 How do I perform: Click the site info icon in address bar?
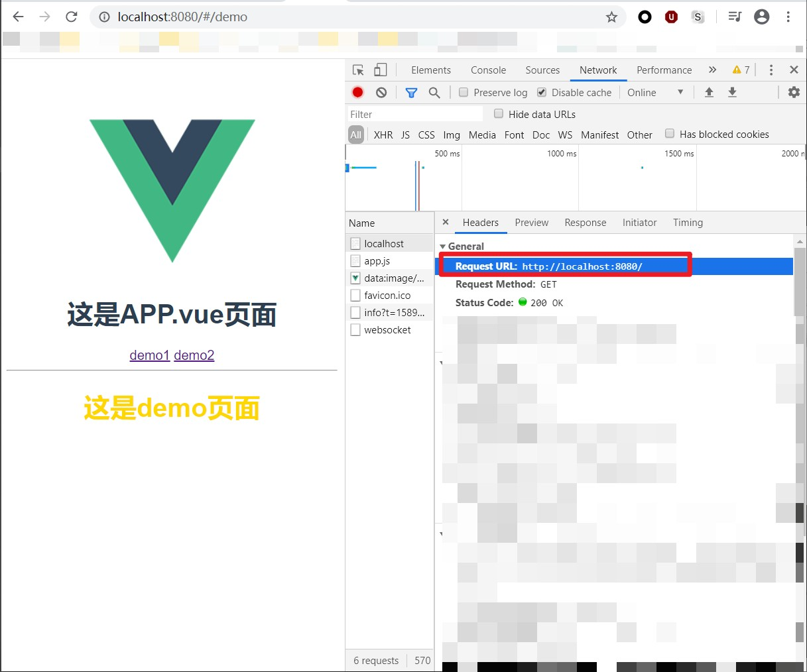pos(104,17)
